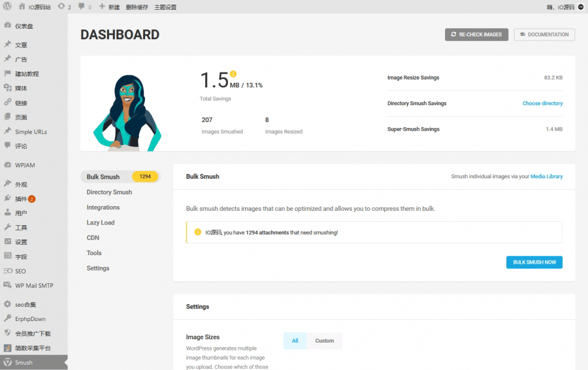Screen dimensions: 588x370
Task: Click the 简数采集平台 icon
Action: (7, 348)
